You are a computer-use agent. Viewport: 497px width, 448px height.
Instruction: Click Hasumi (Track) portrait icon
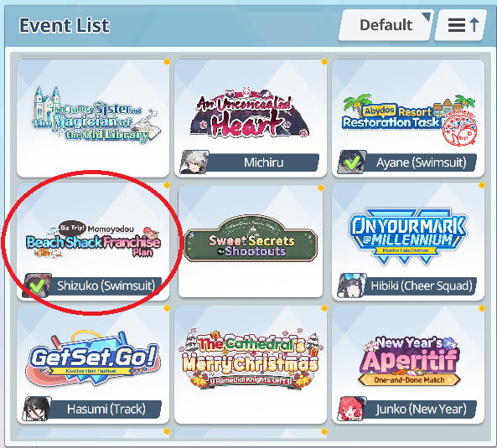(37, 409)
